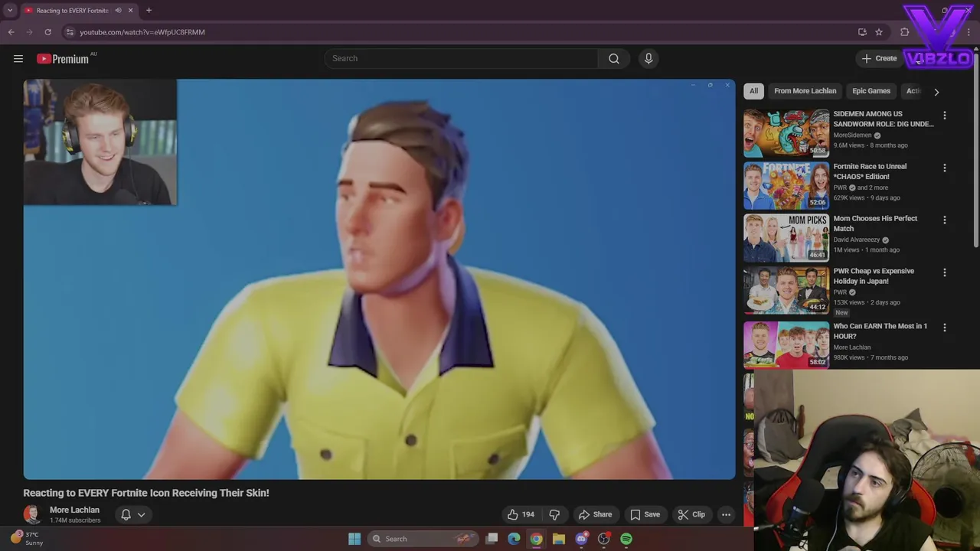
Task: Open OBS Studio from taskbar
Action: [604, 539]
